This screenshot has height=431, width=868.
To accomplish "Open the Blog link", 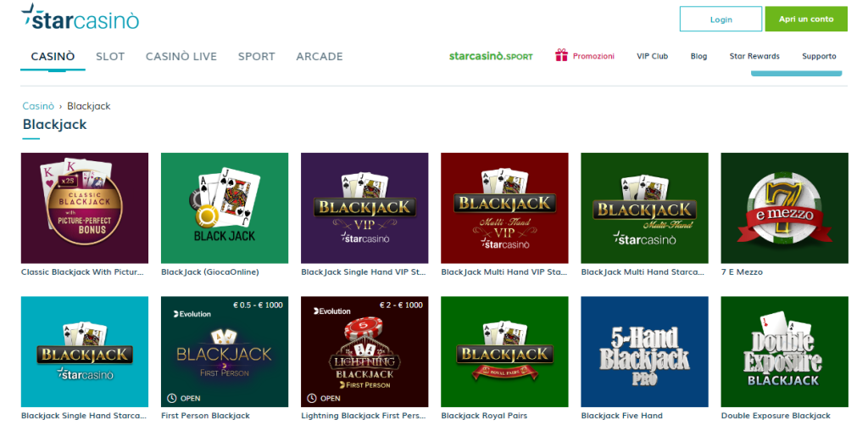I will 698,56.
